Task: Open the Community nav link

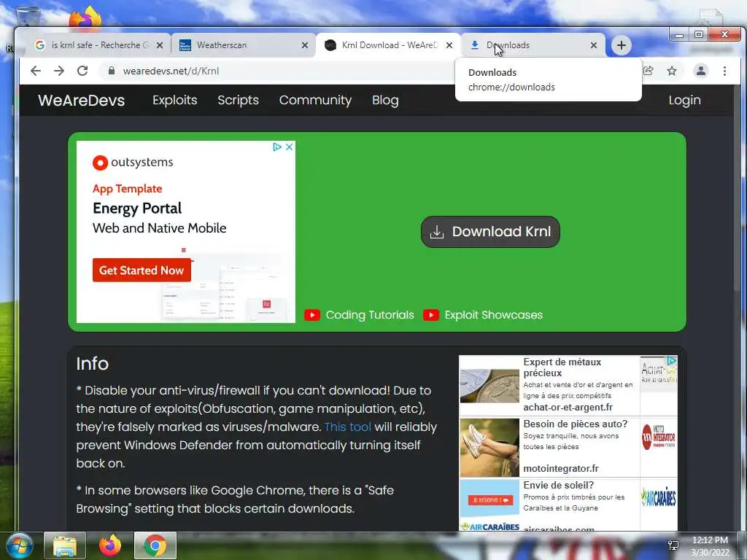Action: [315, 100]
